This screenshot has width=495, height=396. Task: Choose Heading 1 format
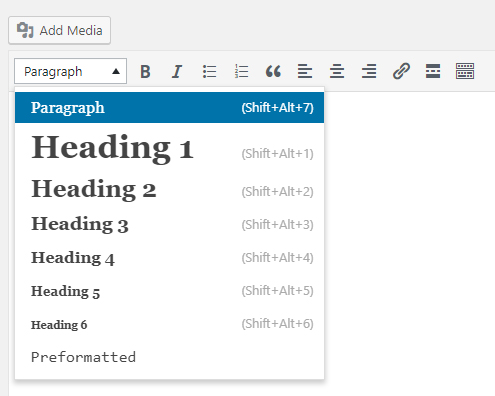click(169, 148)
